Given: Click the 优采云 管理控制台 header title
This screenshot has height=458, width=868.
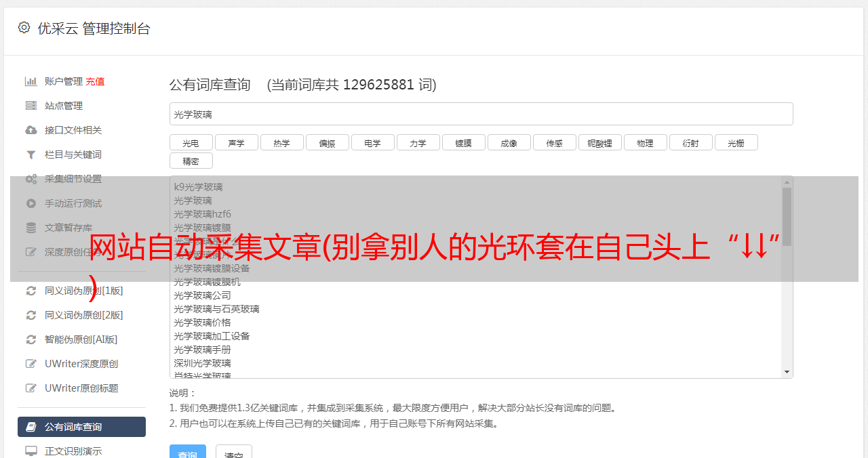Looking at the screenshot, I should pos(94,28).
